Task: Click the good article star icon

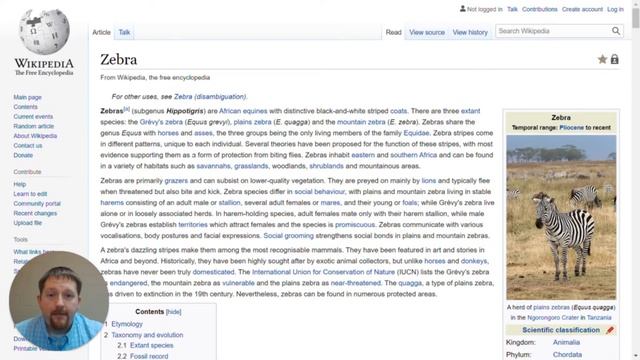Action: pos(602,60)
